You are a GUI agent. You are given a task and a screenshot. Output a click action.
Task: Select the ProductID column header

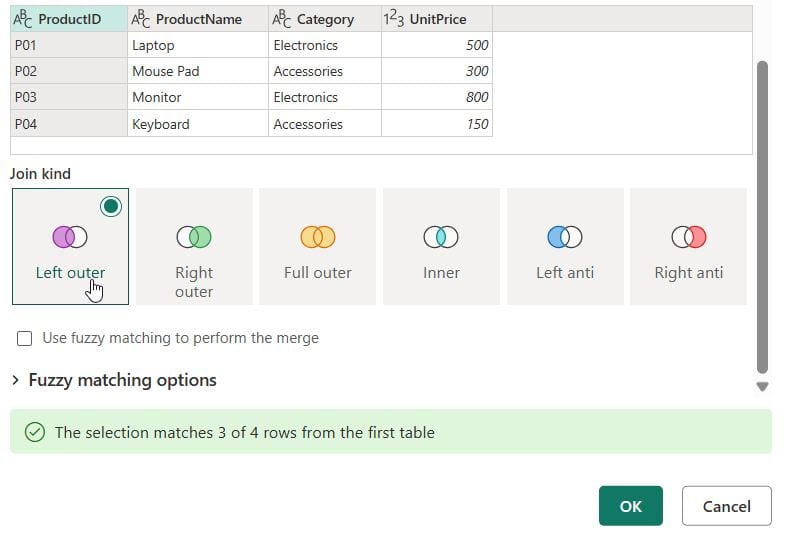[x=69, y=19]
